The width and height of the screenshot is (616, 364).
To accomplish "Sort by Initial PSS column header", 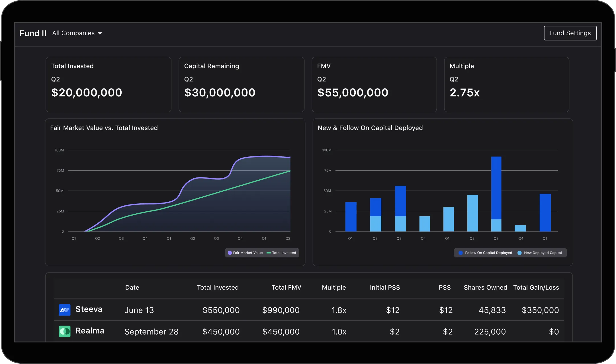I will pyautogui.click(x=385, y=288).
